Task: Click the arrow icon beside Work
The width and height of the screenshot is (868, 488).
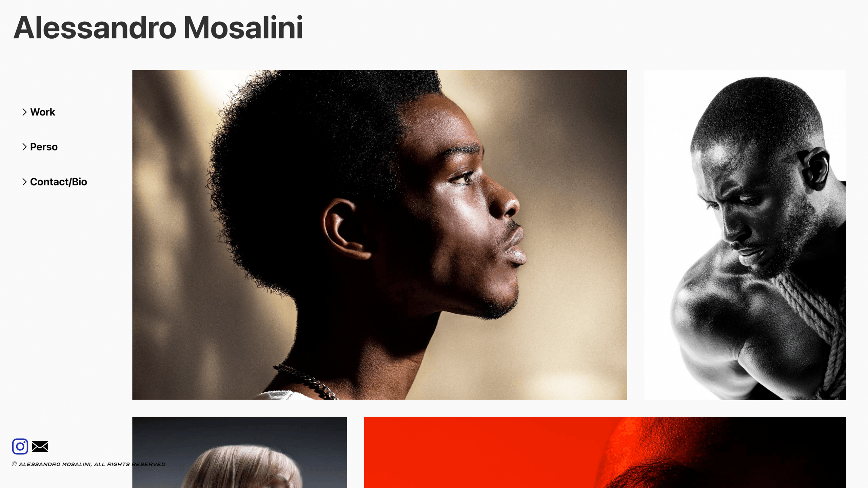Action: [x=24, y=112]
